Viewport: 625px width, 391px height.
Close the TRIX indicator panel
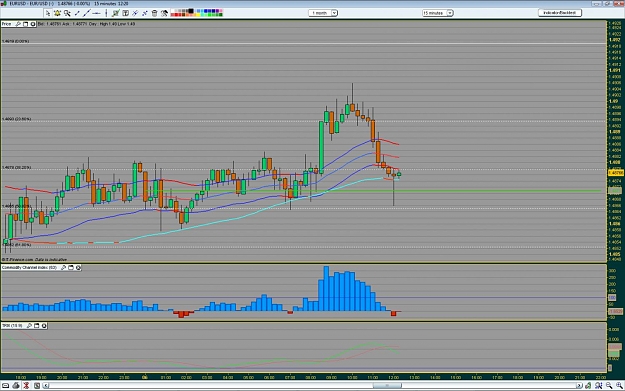(44, 326)
